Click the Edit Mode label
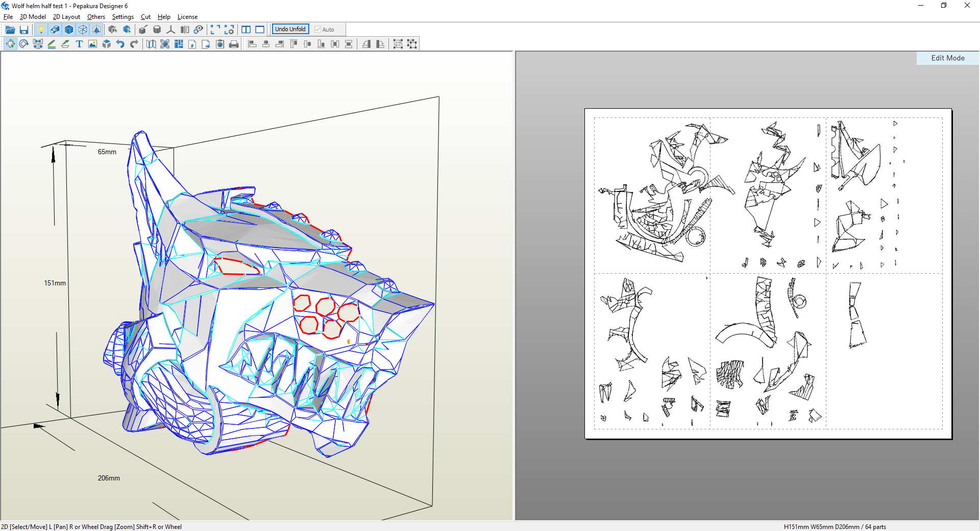980x531 pixels. point(947,58)
